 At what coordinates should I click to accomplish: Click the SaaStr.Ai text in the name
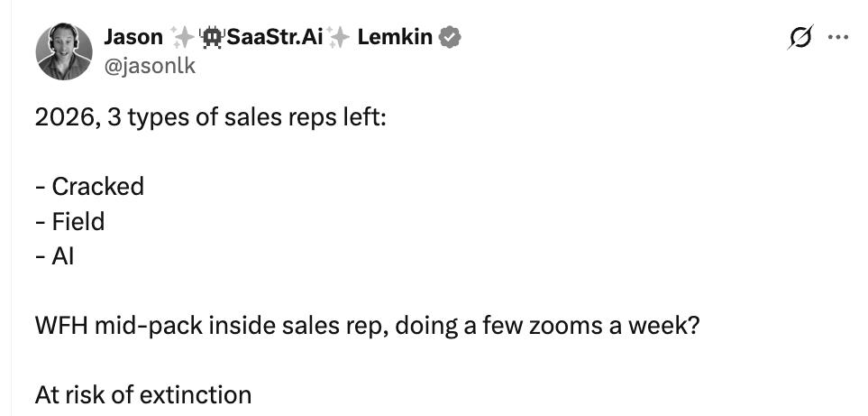click(x=273, y=38)
